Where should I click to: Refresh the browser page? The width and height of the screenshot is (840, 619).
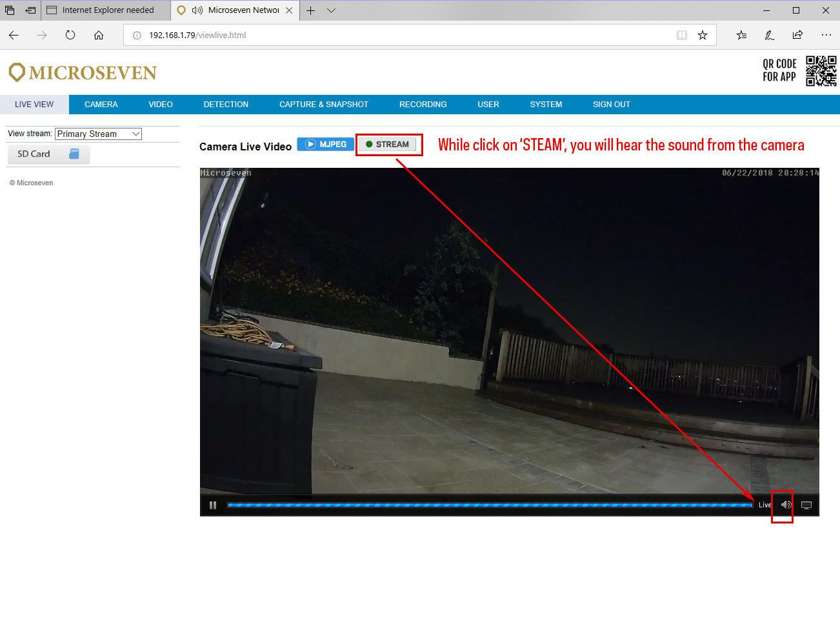[70, 35]
